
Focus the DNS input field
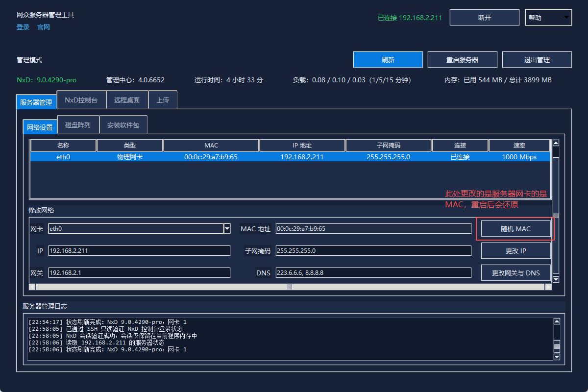pyautogui.click(x=373, y=273)
